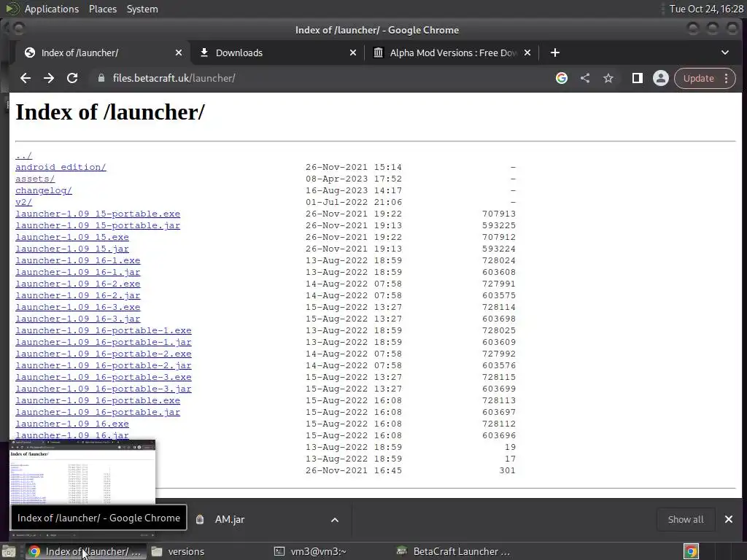The width and height of the screenshot is (747, 560).
Task: Download launcher-1.09_16-portable-3.exe
Action: 104,377
